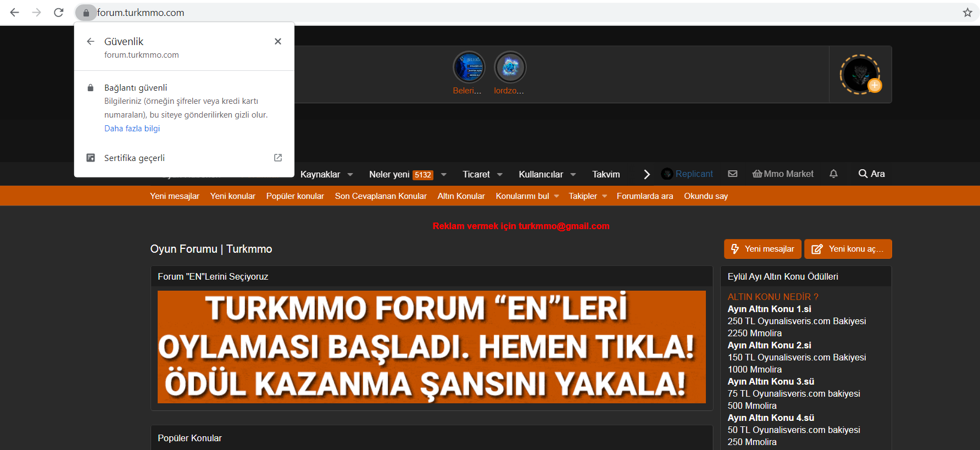980x450 pixels.
Task: Open the ALTIN KONU NEDİR ? link
Action: (x=773, y=297)
